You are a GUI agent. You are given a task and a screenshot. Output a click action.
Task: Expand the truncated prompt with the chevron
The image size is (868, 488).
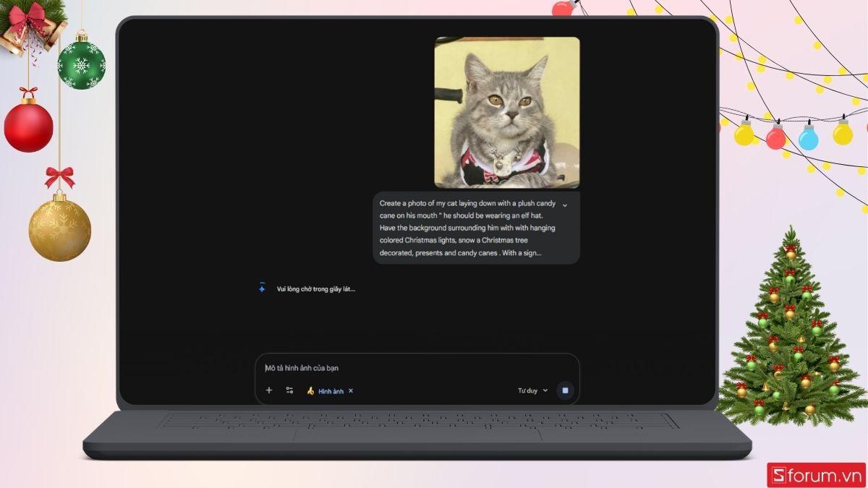pyautogui.click(x=565, y=205)
